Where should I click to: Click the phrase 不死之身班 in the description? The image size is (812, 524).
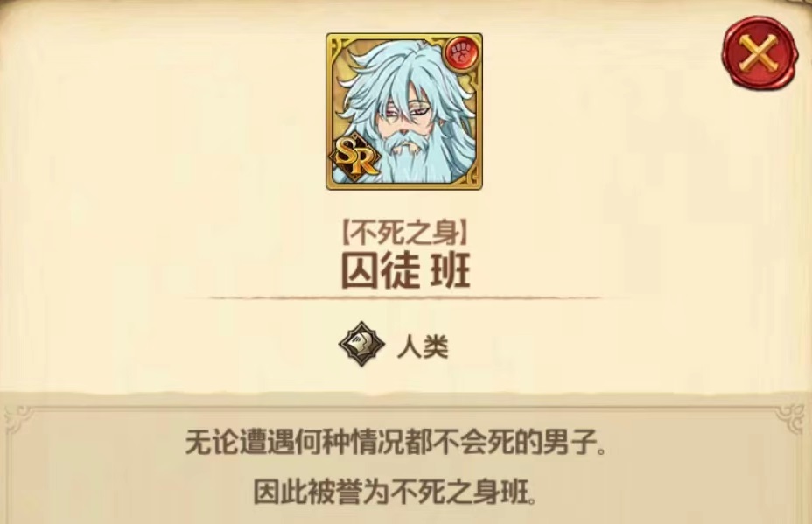[x=460, y=492]
